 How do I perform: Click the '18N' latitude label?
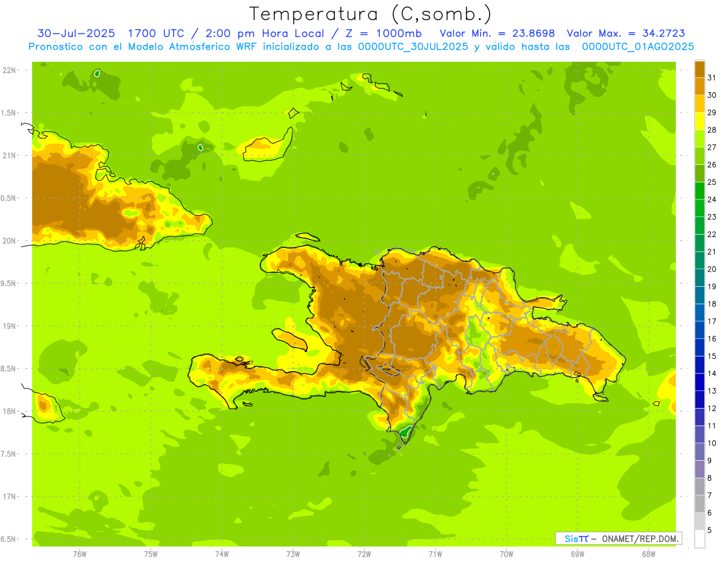(x=9, y=412)
